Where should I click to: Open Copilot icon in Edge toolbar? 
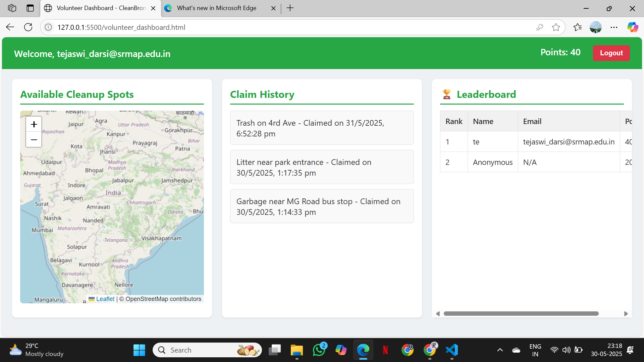(633, 27)
